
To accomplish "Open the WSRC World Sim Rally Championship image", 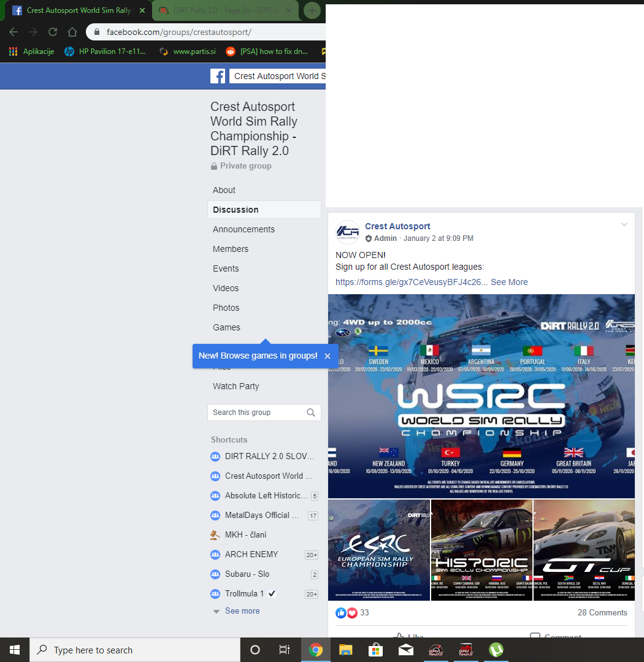I will coord(481,397).
